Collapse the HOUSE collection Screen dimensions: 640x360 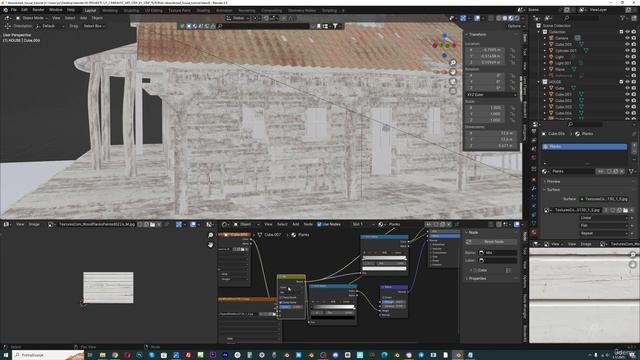[x=539, y=82]
